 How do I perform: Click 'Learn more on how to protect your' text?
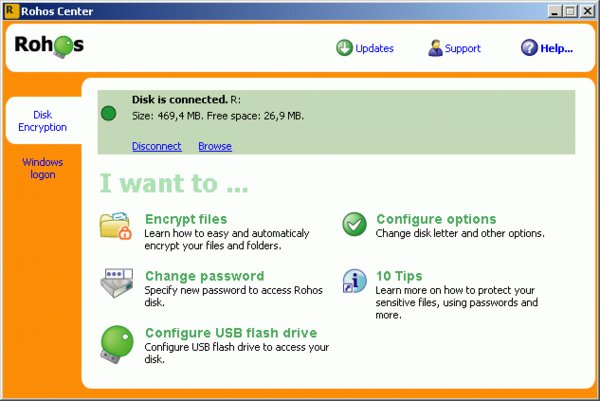455,290
